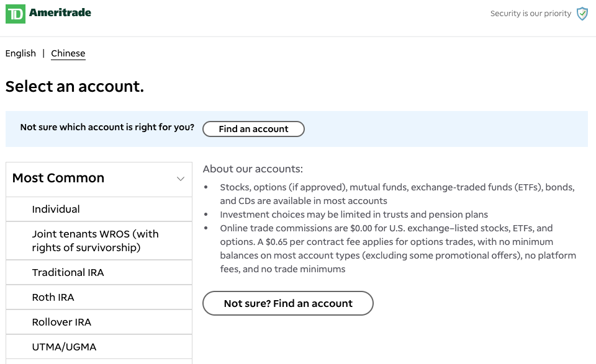Pick the Roth IRA account option
The image size is (596, 364).
coord(53,297)
